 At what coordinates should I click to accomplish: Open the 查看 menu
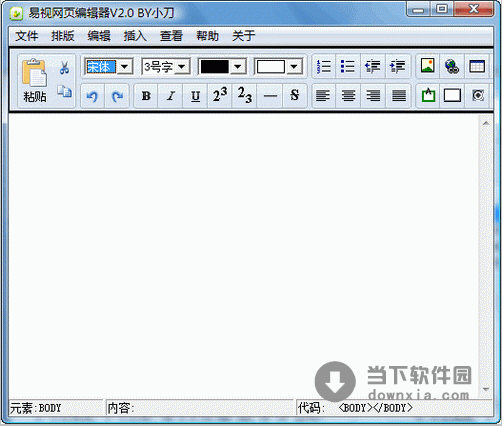(x=171, y=36)
